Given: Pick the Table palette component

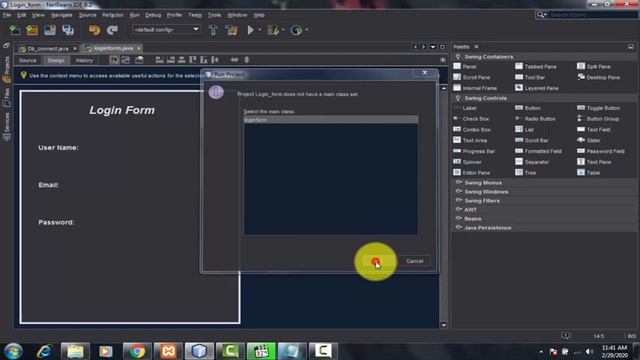Looking at the screenshot, I should point(589,173).
